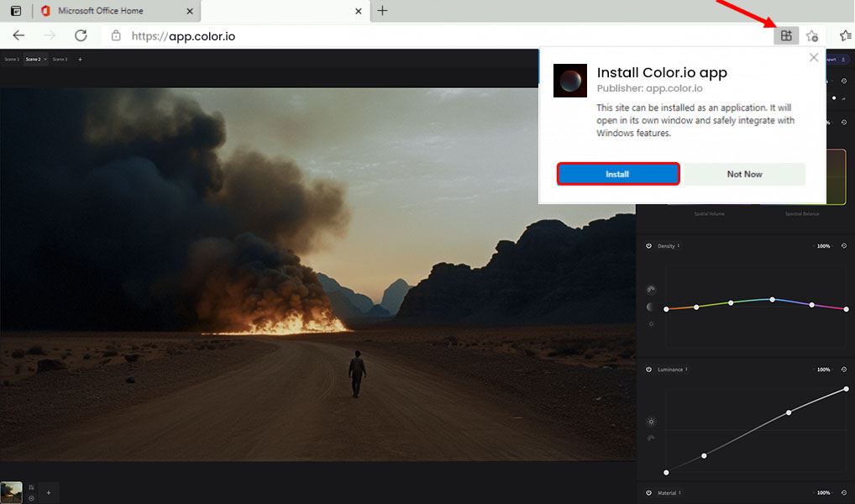Click the image thumbnail in the bottom-left corner
The width and height of the screenshot is (855, 504).
click(11, 492)
